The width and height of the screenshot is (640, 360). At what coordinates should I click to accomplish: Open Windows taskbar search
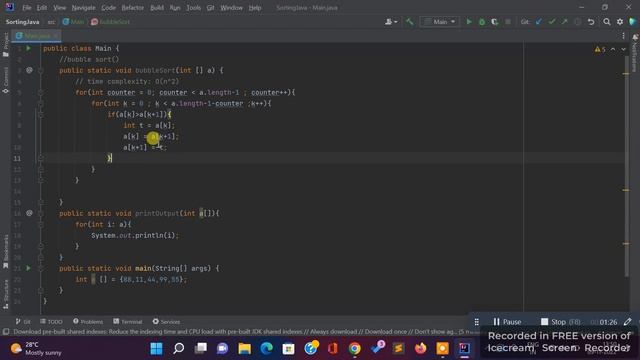coord(178,349)
